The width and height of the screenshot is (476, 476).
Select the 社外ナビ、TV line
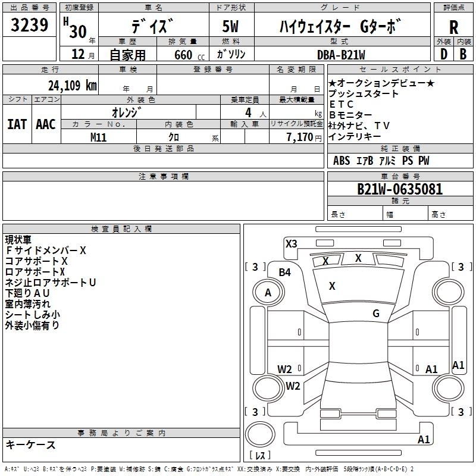[x=359, y=126]
